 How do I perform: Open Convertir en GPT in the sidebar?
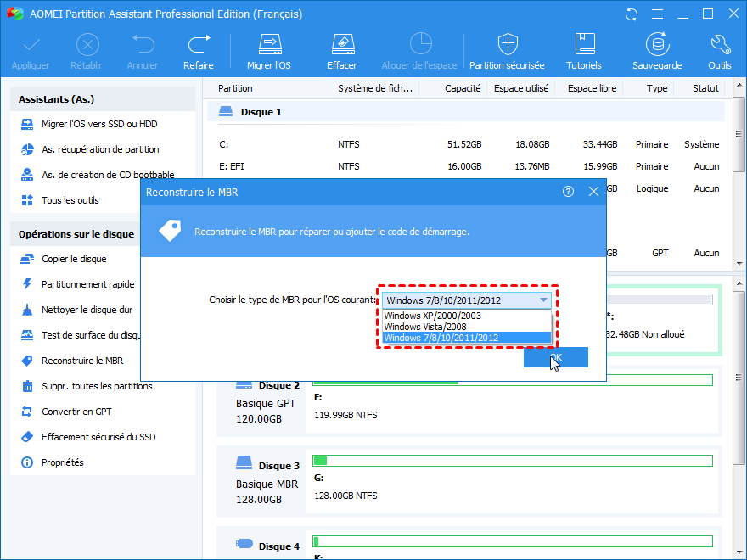pyautogui.click(x=76, y=412)
